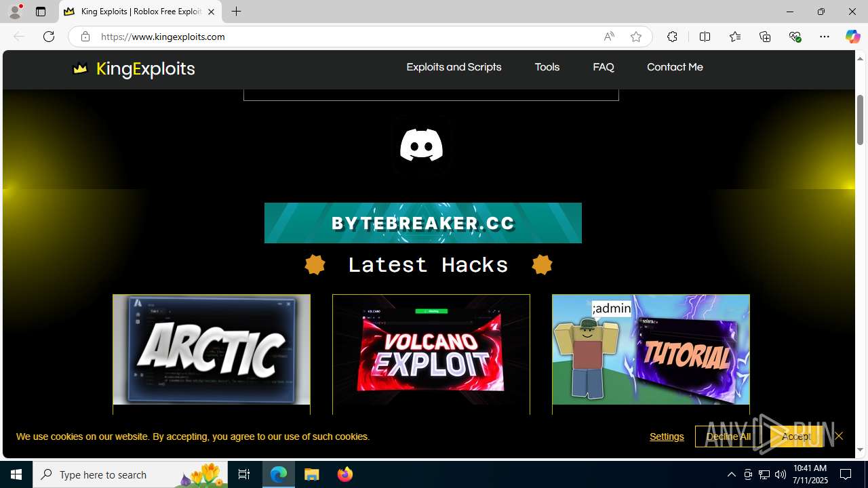Image resolution: width=868 pixels, height=488 pixels.
Task: Open the Tools menu item
Action: click(547, 67)
